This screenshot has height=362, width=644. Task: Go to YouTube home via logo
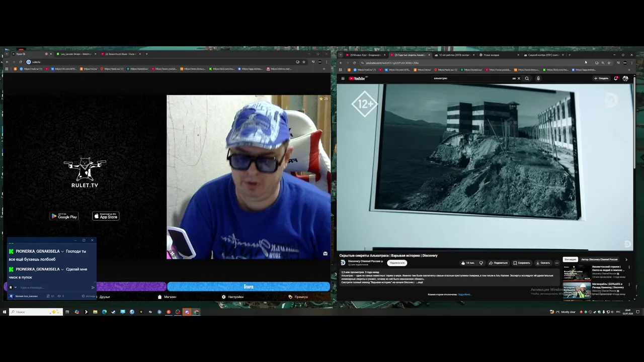coord(357,78)
